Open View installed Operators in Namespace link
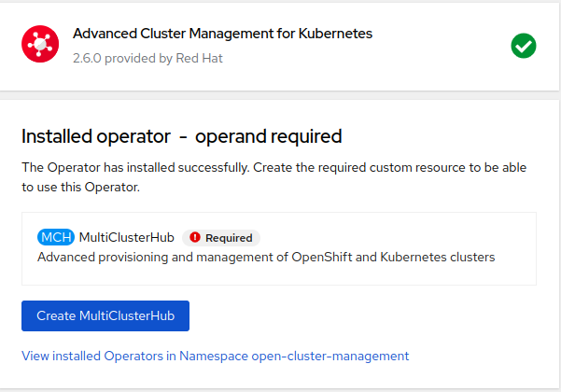Viewport: 561px width, 392px height. tap(215, 356)
